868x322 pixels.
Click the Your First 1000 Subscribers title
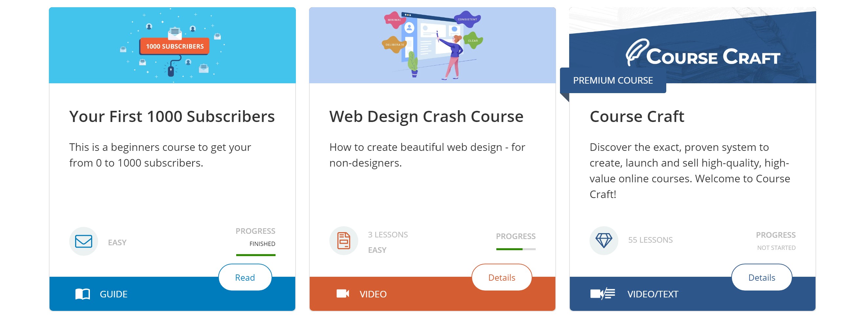pos(172,116)
